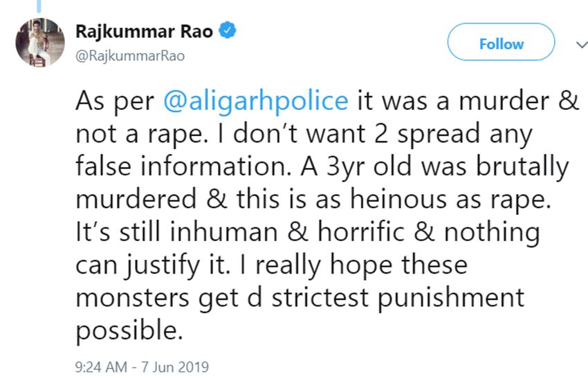Open the @RajkummarRao handle link

point(129,55)
